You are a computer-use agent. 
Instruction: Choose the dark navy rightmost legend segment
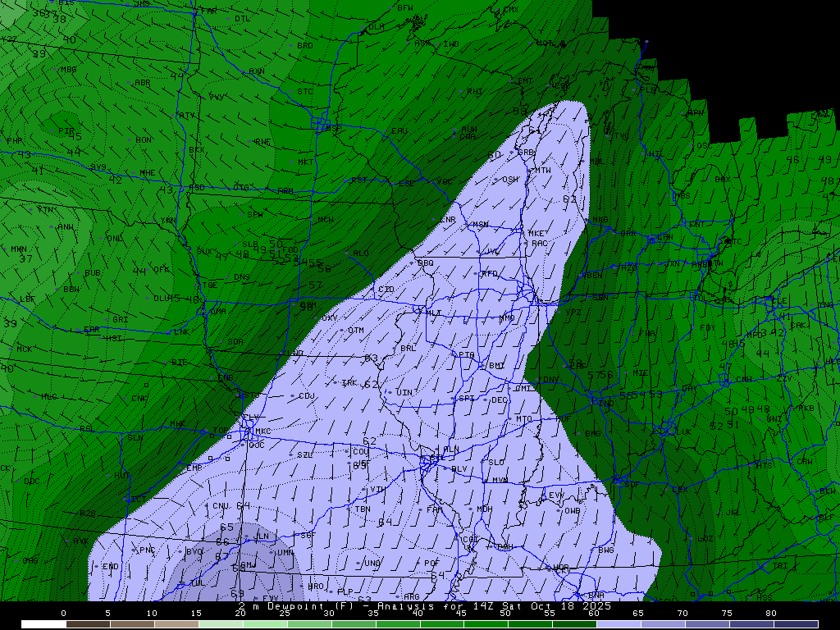pos(796,624)
